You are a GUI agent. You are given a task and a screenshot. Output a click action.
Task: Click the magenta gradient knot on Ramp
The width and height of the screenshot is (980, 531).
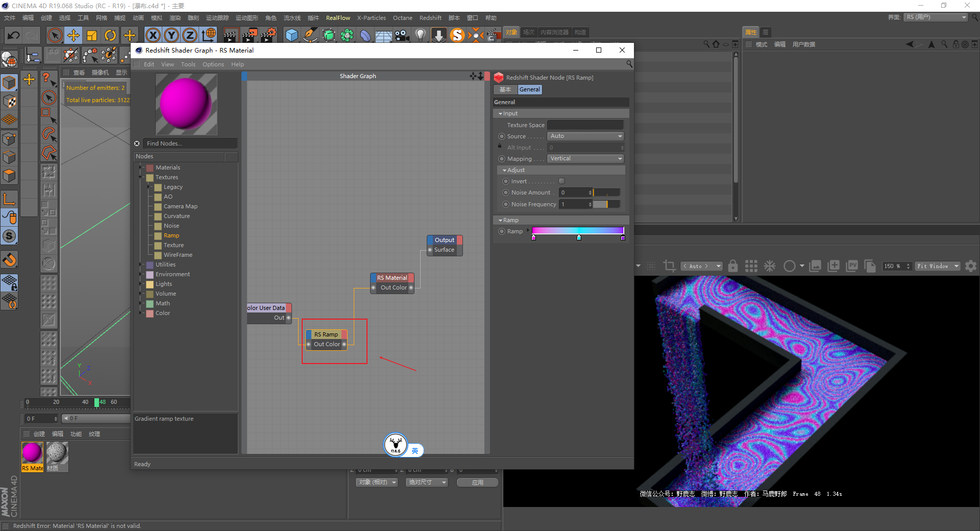tap(534, 237)
